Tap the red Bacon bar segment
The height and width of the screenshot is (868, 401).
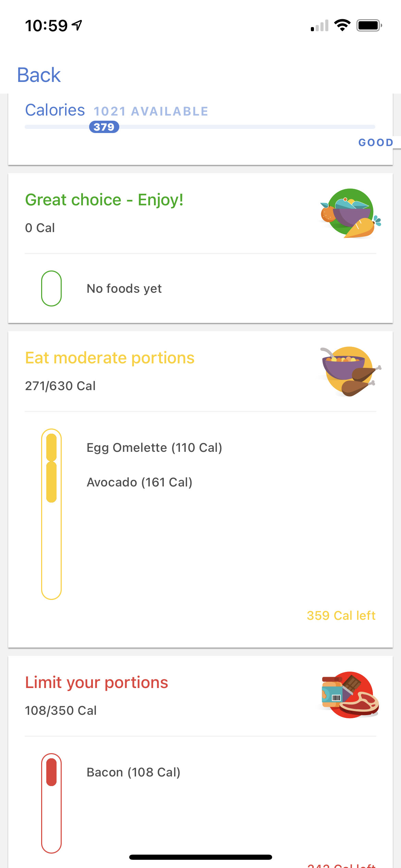click(51, 772)
